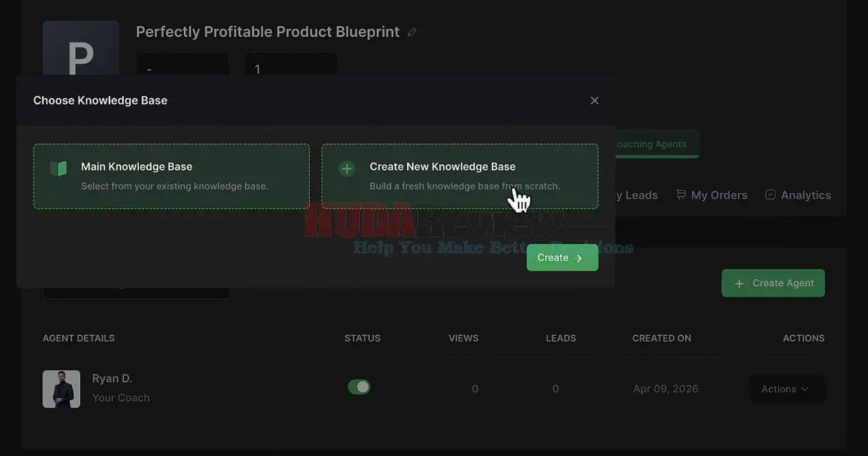Choose Create New Knowledge Base option
This screenshot has height=456, width=868.
click(x=460, y=176)
